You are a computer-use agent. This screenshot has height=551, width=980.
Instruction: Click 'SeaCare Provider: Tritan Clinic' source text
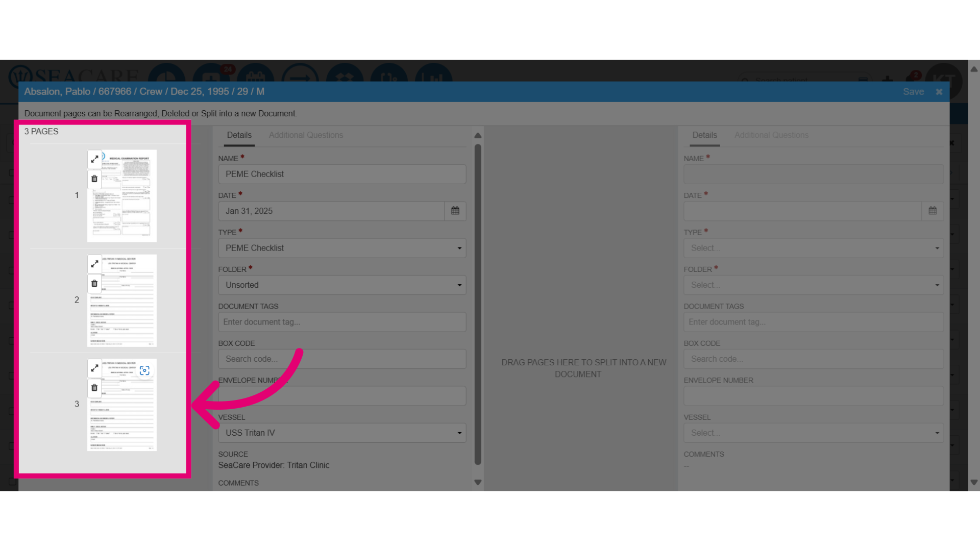pyautogui.click(x=274, y=465)
